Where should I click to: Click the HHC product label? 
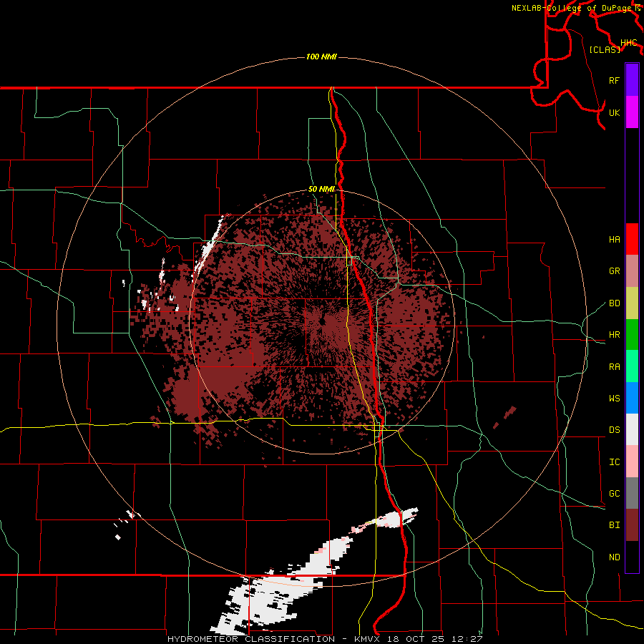point(629,43)
